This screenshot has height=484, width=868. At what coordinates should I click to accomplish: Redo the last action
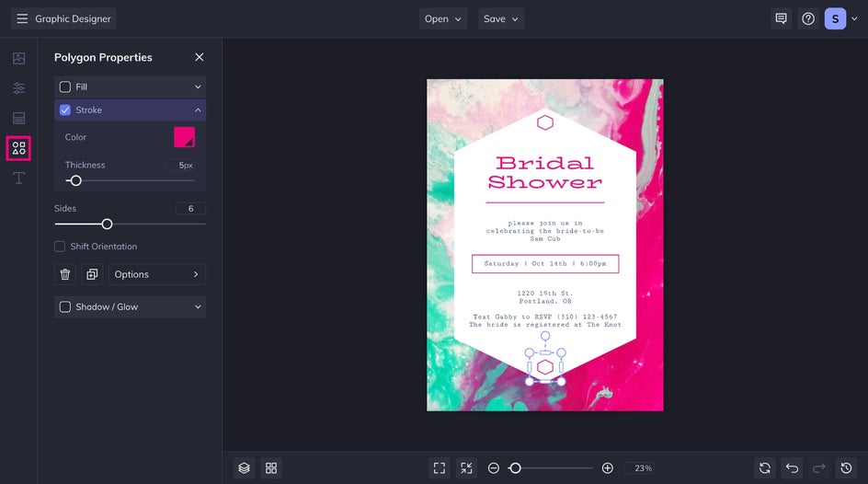[819, 468]
